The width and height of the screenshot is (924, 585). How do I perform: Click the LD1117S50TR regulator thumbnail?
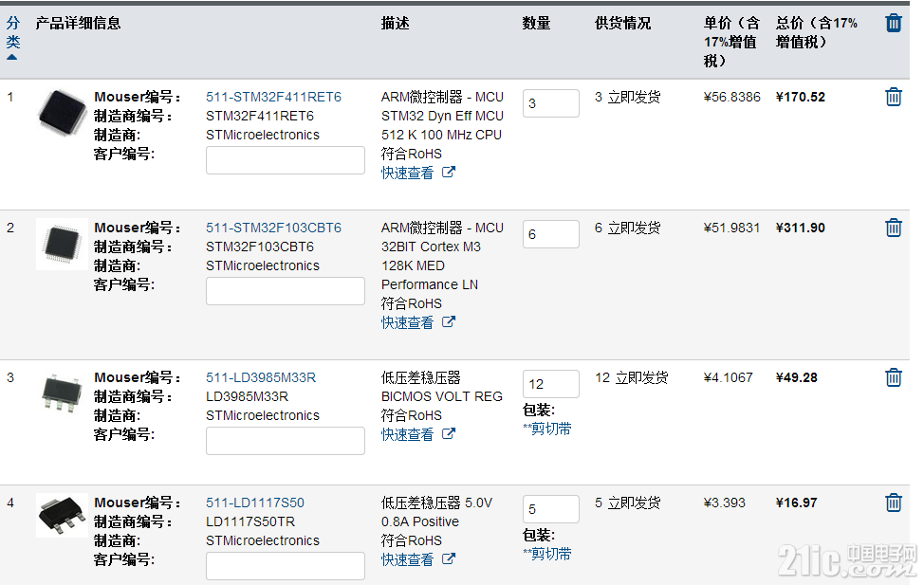[62, 516]
